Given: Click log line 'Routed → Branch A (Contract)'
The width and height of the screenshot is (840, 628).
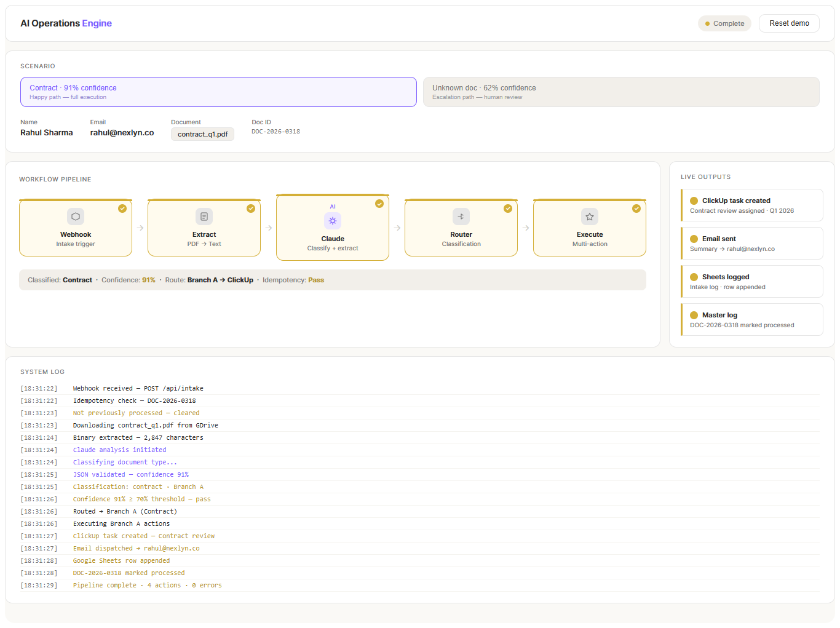Looking at the screenshot, I should tap(125, 512).
